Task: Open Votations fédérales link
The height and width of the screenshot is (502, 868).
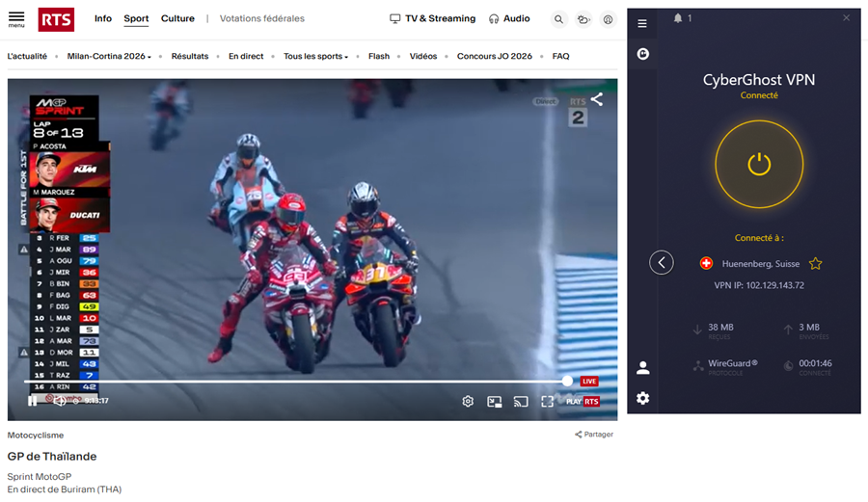Action: click(261, 19)
